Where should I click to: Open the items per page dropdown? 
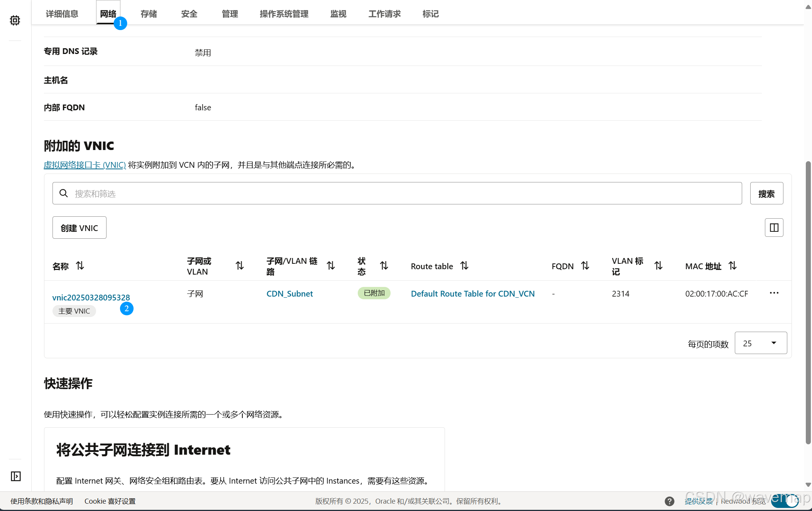click(760, 343)
